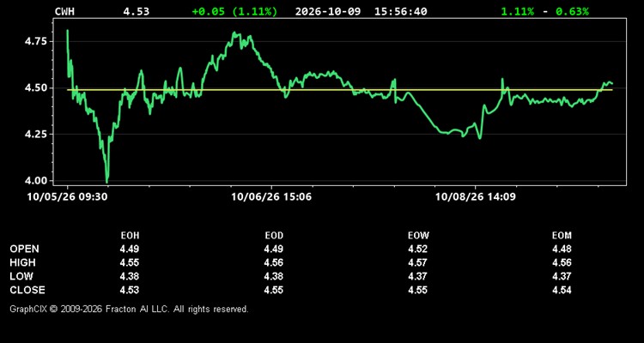Image resolution: width=644 pixels, height=343 pixels.
Task: Click the EOM column header
Action: click(x=562, y=236)
